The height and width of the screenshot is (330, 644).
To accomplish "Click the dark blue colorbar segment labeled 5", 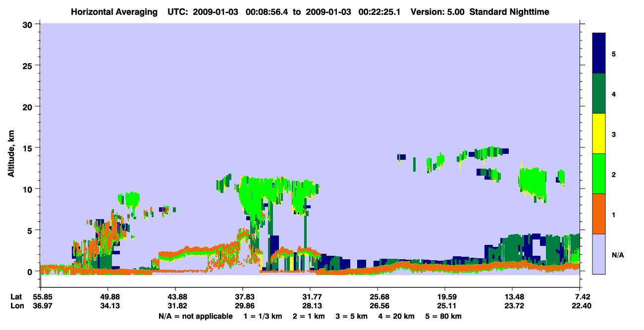I will (x=599, y=53).
